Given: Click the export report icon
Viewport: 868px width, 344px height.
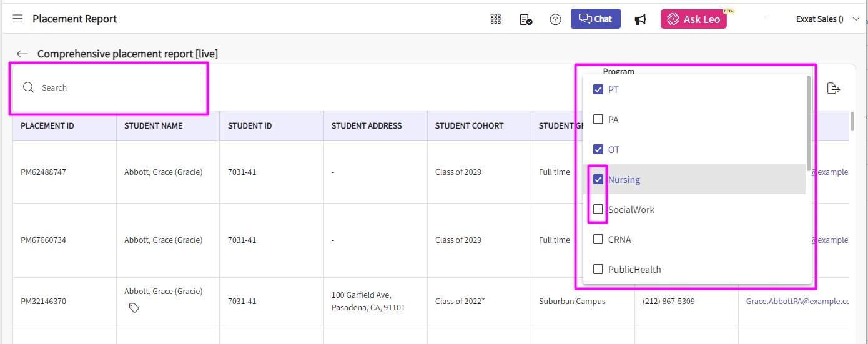Looking at the screenshot, I should pos(833,89).
